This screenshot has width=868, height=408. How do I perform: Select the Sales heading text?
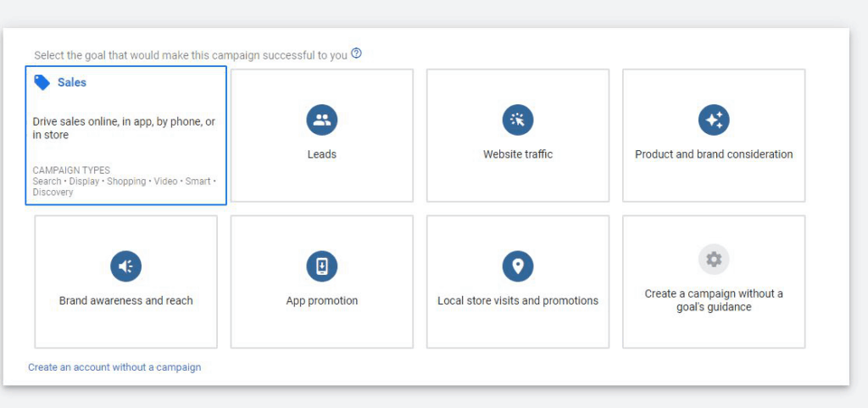(72, 82)
